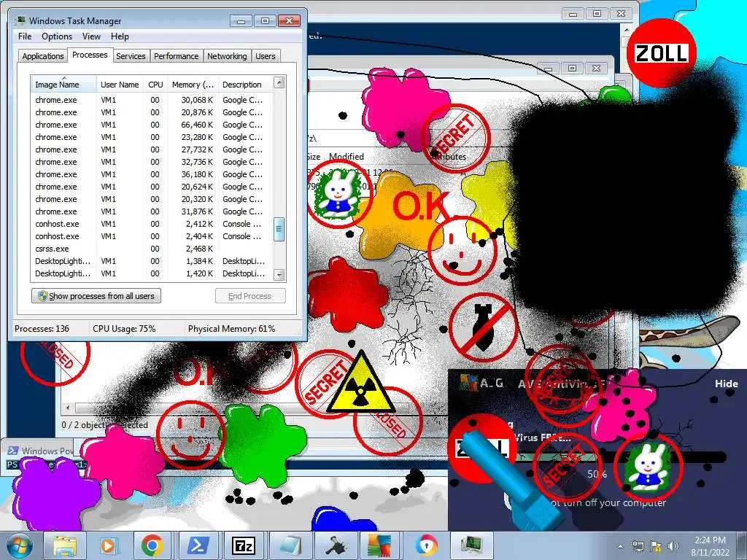Click the network tray icon
Screen dimensions: 747x560
click(x=638, y=546)
